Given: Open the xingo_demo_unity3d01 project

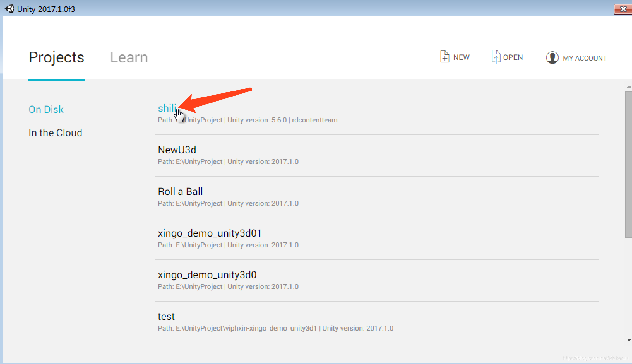Looking at the screenshot, I should point(210,233).
